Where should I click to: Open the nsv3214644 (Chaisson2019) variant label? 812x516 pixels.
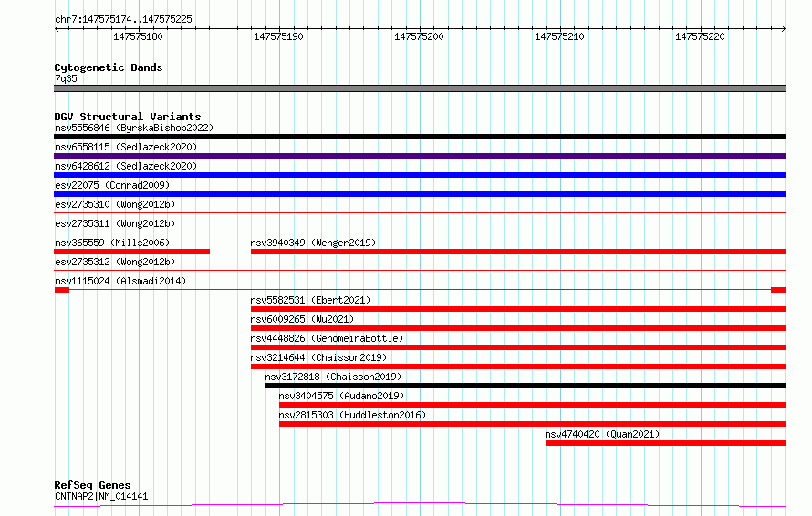pyautogui.click(x=318, y=357)
